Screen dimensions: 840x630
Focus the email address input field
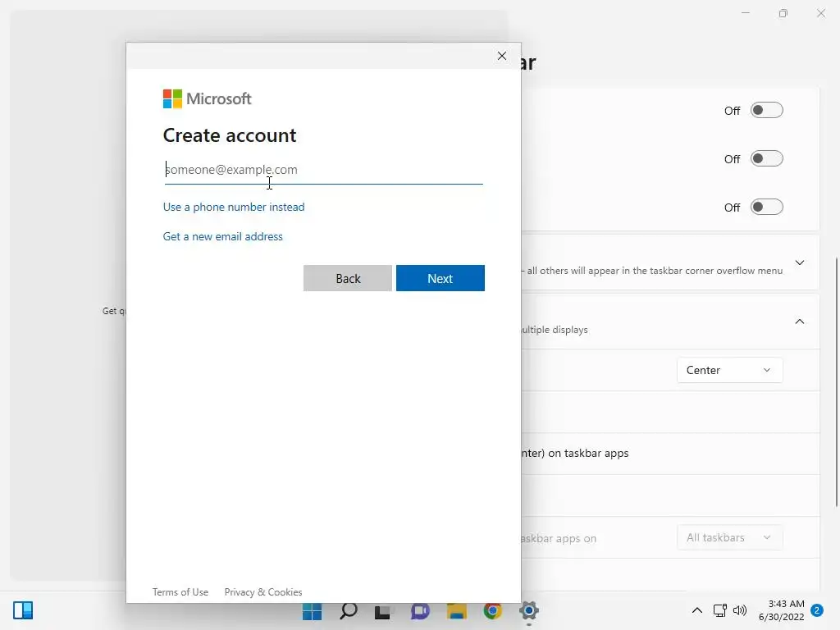click(323, 170)
